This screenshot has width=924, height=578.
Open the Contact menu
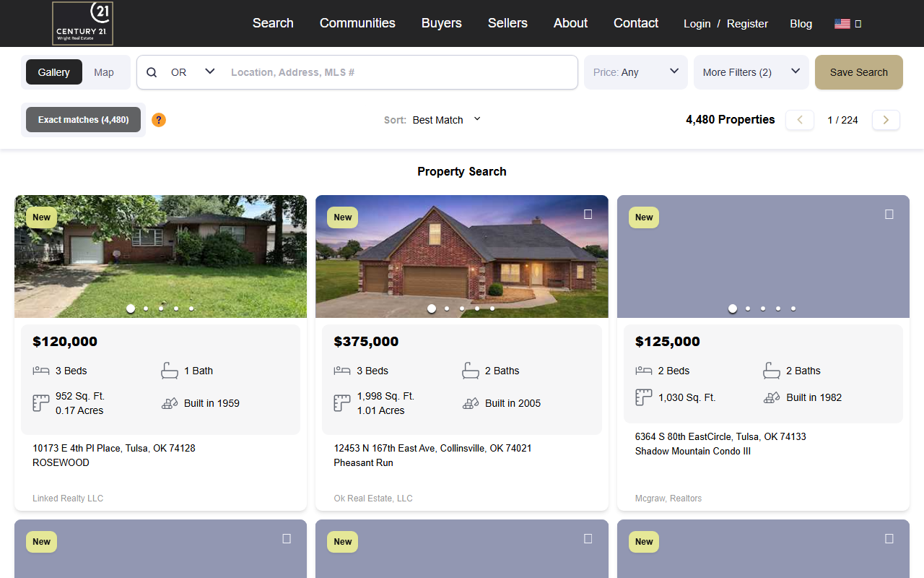click(x=636, y=23)
